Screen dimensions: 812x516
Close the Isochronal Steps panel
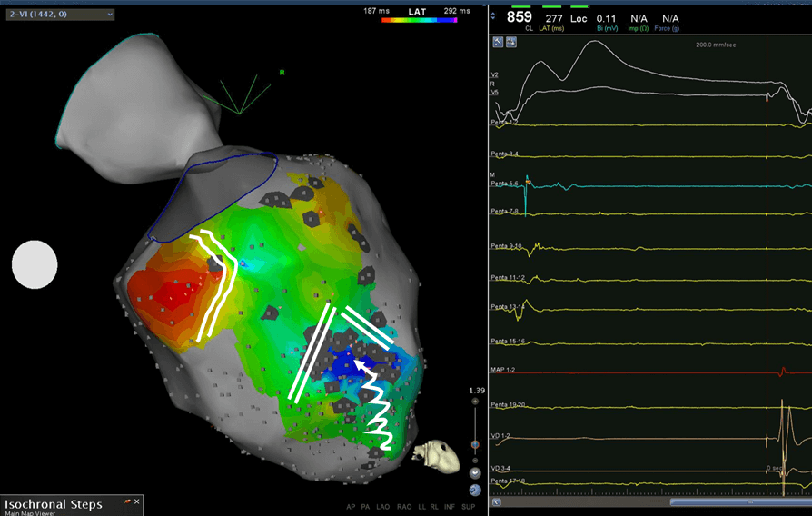135,501
